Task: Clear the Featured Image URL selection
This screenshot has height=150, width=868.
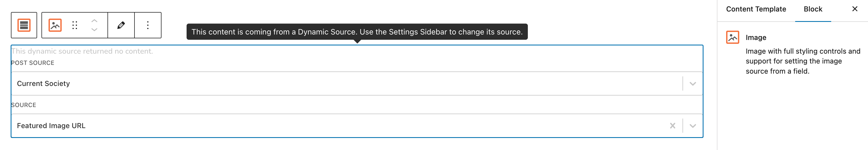Action: 673,126
